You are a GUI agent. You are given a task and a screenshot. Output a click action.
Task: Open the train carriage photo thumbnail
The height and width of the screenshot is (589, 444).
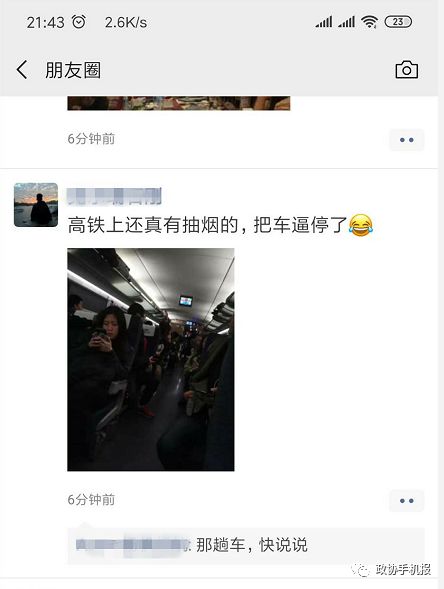151,359
